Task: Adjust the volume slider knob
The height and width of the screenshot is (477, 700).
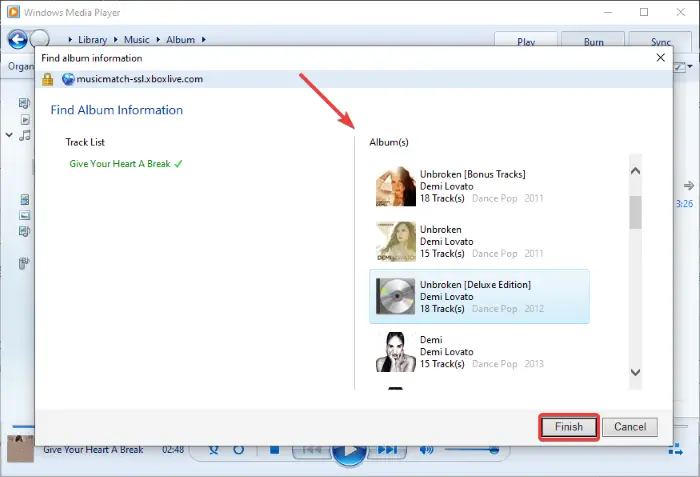Action: [494, 450]
